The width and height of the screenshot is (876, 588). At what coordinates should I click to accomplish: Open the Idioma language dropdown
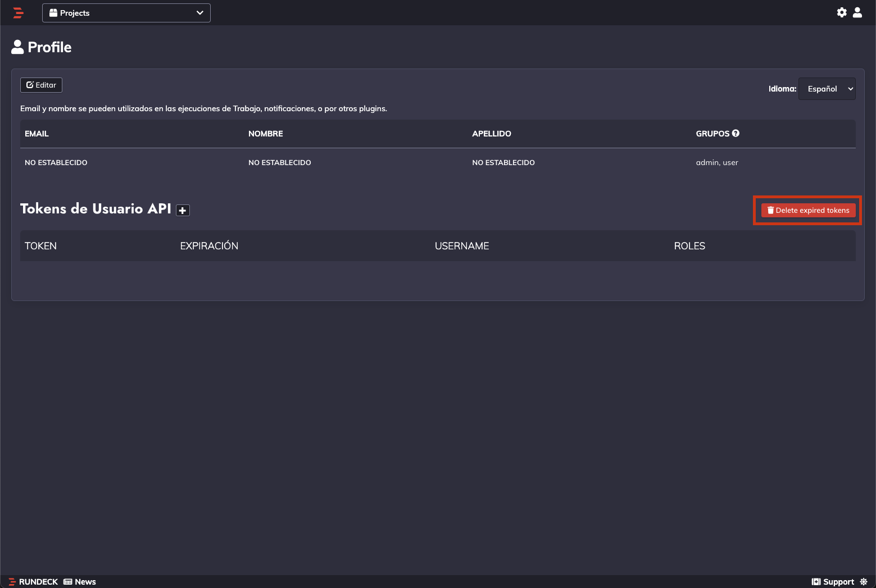tap(827, 89)
